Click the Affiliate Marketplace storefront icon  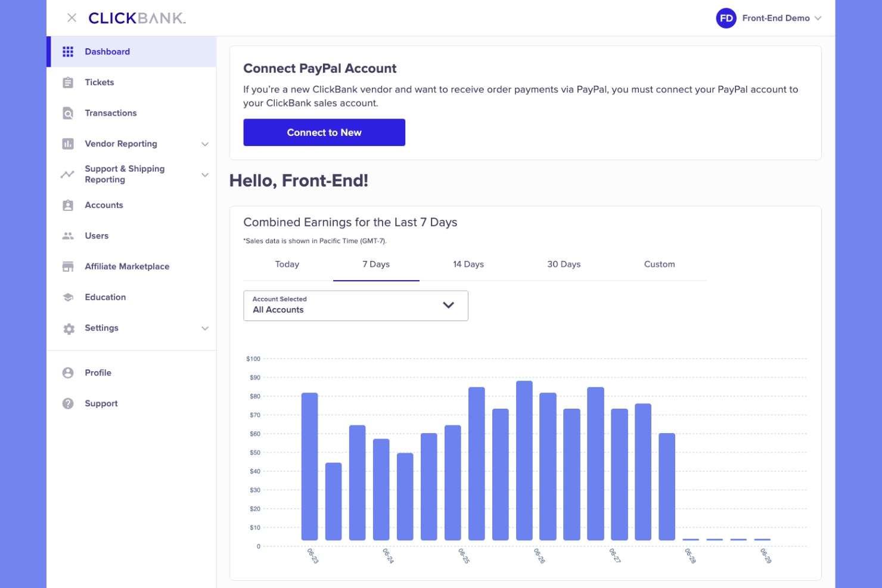68,266
